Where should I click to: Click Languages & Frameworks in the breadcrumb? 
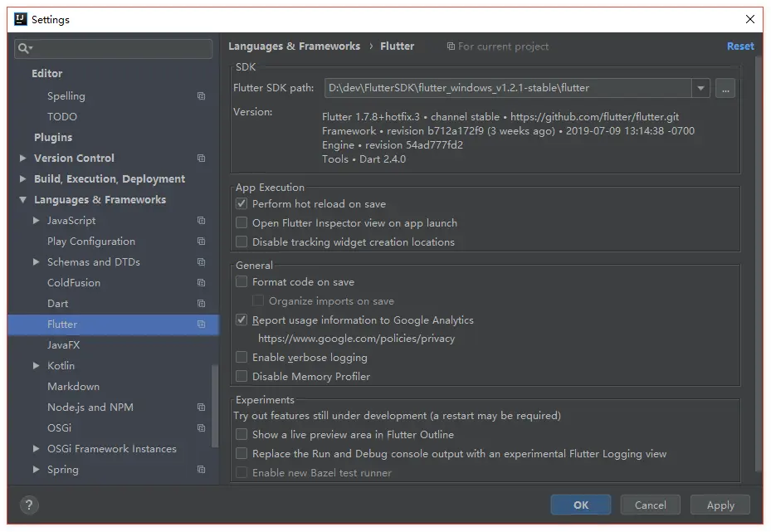point(294,46)
